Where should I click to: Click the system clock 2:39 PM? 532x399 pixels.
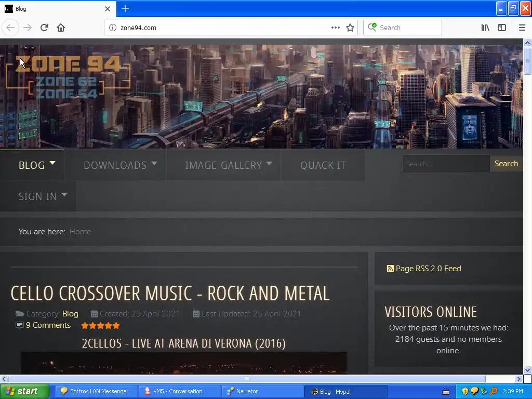click(x=513, y=392)
